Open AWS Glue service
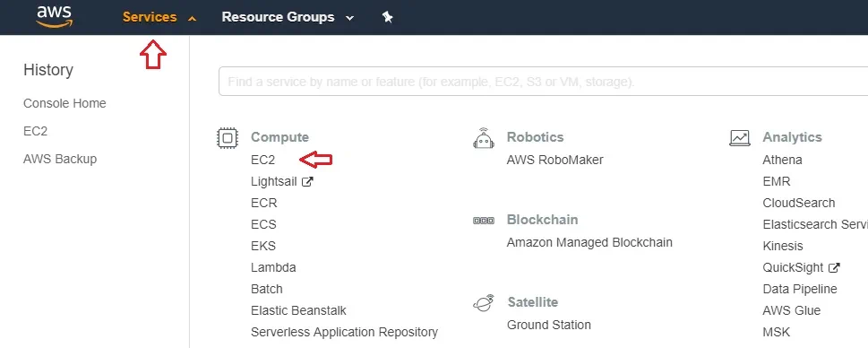This screenshot has width=868, height=348. pos(792,311)
